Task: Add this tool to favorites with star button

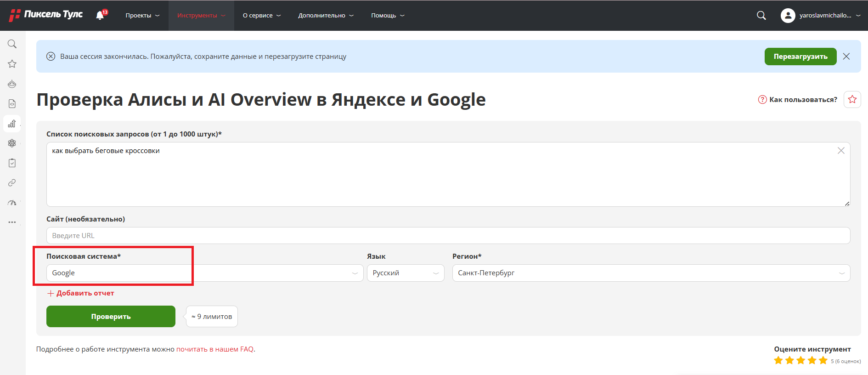Action: pyautogui.click(x=852, y=99)
